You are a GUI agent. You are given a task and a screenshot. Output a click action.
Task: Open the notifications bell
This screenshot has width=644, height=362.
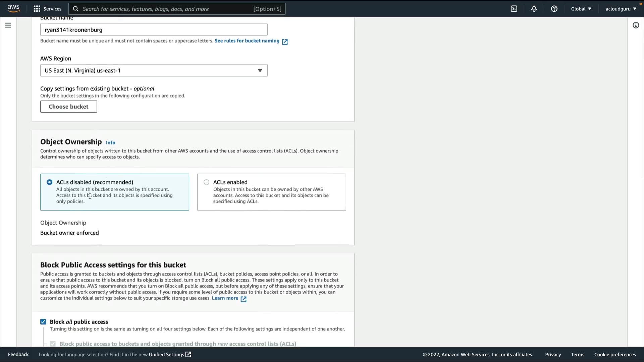coord(534,9)
